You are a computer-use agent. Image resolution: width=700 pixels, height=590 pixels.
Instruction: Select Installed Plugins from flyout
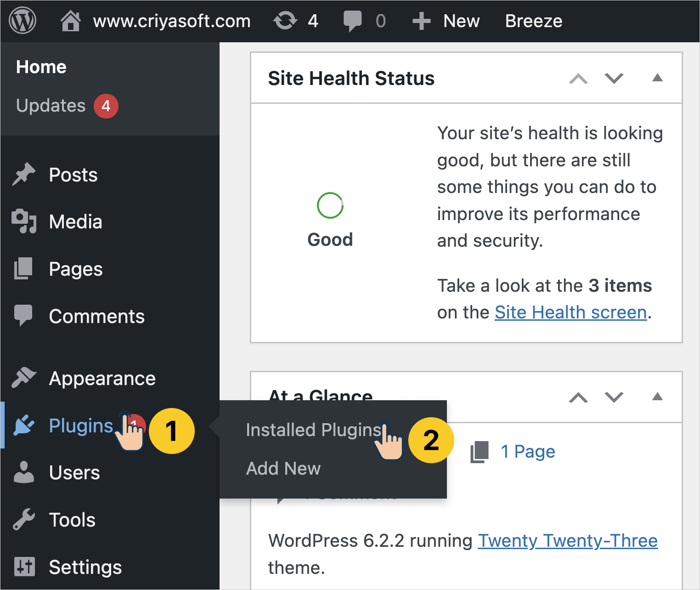314,430
